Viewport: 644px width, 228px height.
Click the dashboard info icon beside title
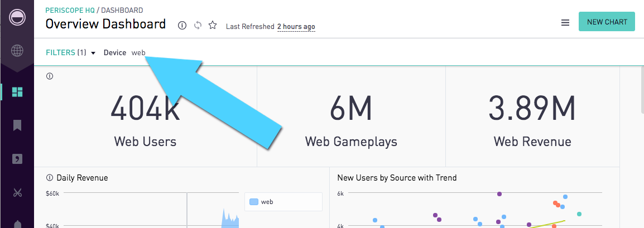point(182,26)
